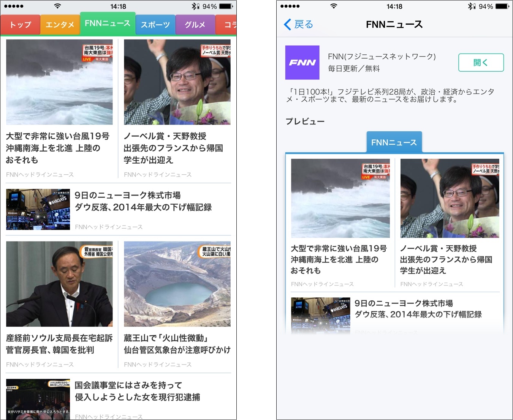Open 9日のニューヨーク株式市場 headline in left screen
The height and width of the screenshot is (420, 513).
[143, 201]
